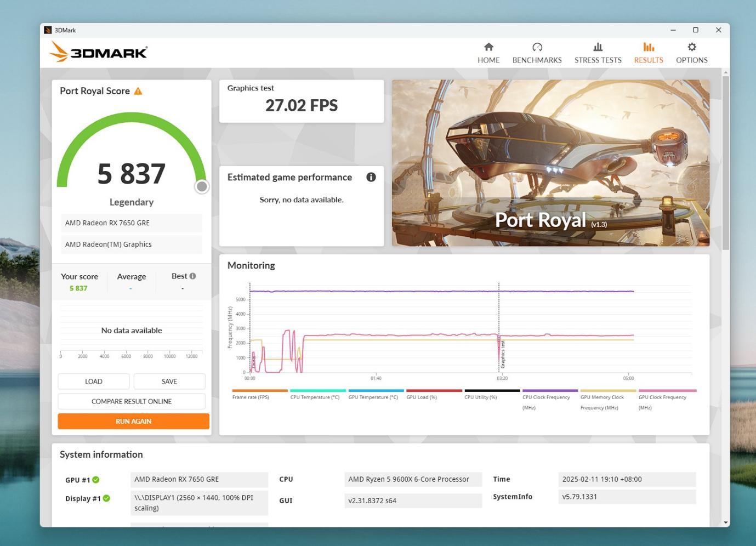Click the LOAD button
Image resolution: width=756 pixels, height=546 pixels.
(94, 382)
